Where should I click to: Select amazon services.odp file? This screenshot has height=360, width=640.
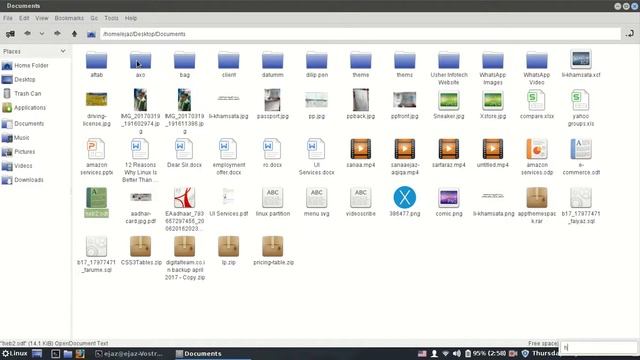[537, 157]
